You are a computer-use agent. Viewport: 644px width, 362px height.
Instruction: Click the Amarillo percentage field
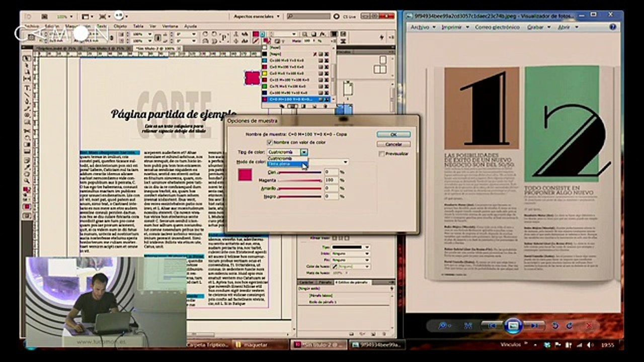[331, 189]
